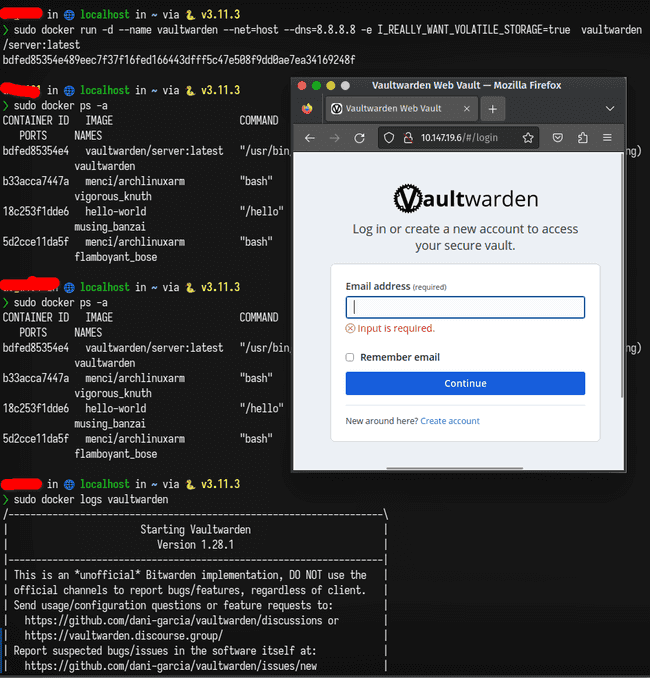Viewport: 650px width, 678px height.
Task: Focus the Email address input field
Action: tap(465, 307)
